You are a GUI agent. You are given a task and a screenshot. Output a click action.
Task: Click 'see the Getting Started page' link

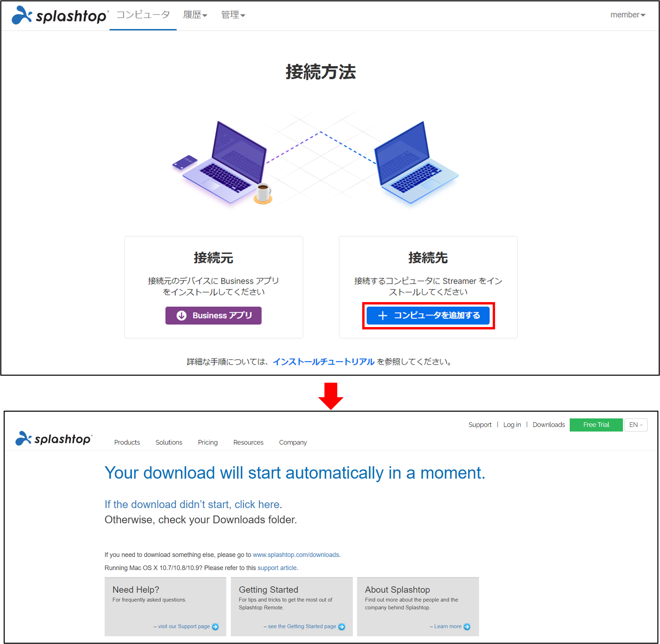tap(302, 626)
